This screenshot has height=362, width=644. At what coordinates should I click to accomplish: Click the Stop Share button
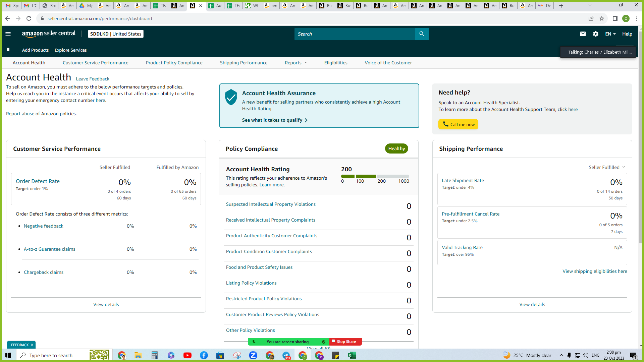[x=346, y=342]
